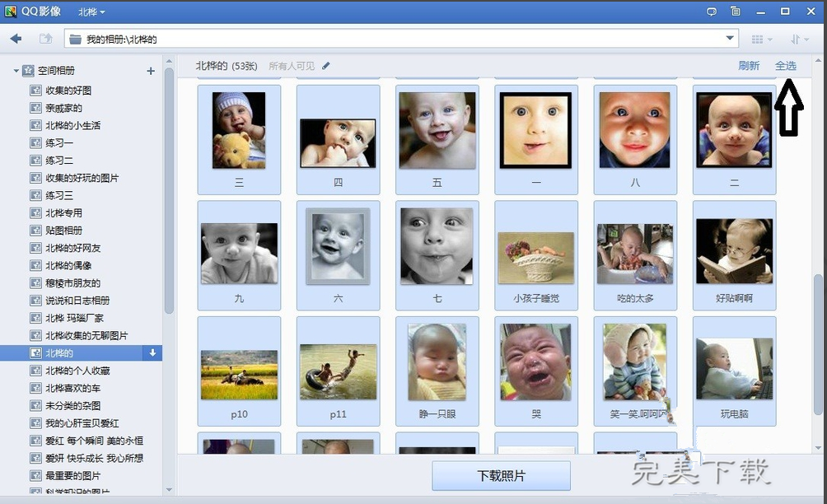The width and height of the screenshot is (827, 504).
Task: Click the pencil edit icon beside 所有人可见
Action: (x=326, y=65)
